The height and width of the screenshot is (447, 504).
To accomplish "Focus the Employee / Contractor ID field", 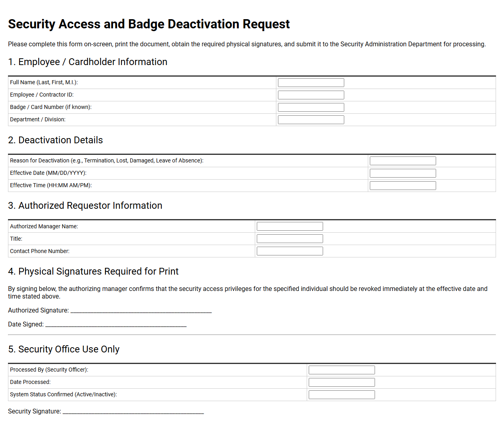I will click(x=311, y=95).
